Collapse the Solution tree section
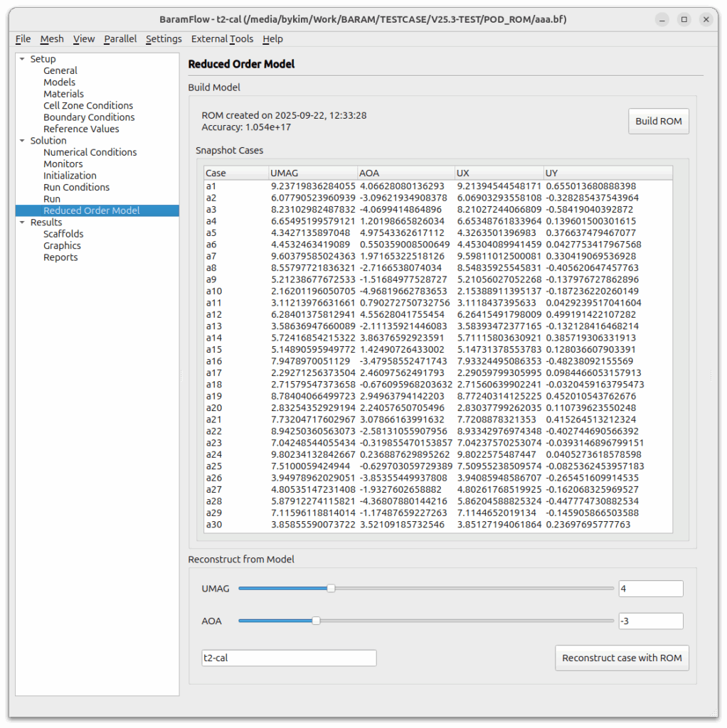This screenshot has width=727, height=728. pos(22,141)
